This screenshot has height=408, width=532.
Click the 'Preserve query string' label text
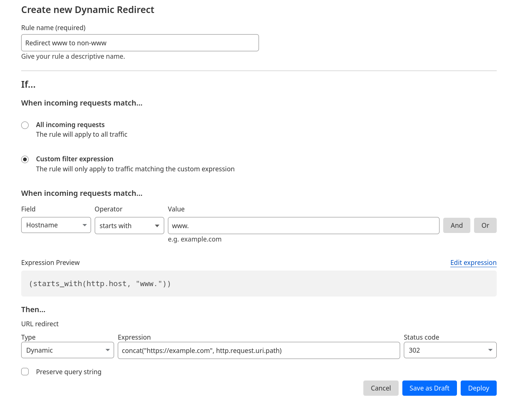69,372
